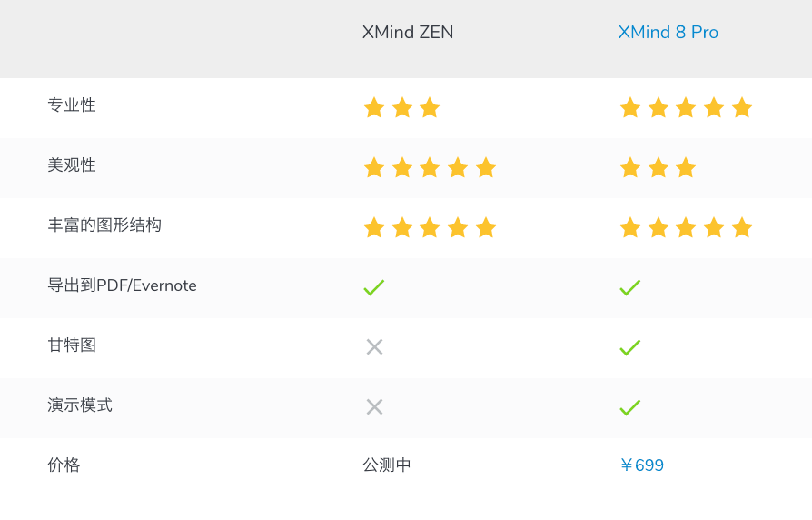Click first star of ZEN 丰富的图形结构 rating
Screen dimensions: 812x520
374,227
